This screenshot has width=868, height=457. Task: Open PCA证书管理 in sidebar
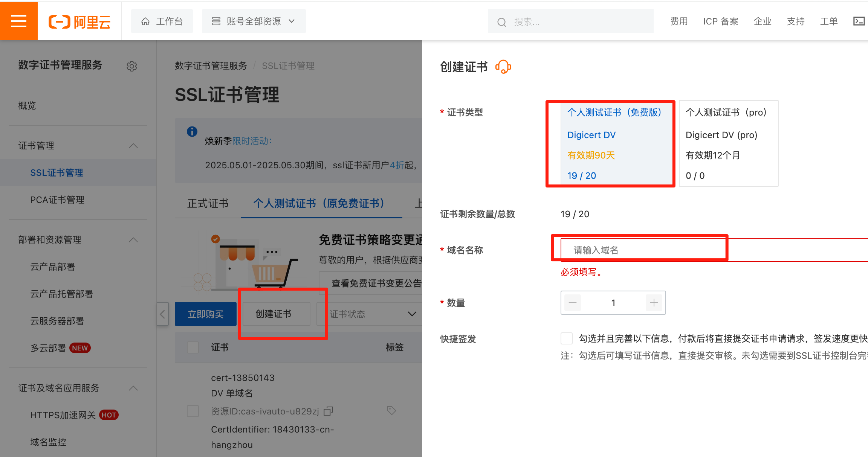click(x=57, y=200)
